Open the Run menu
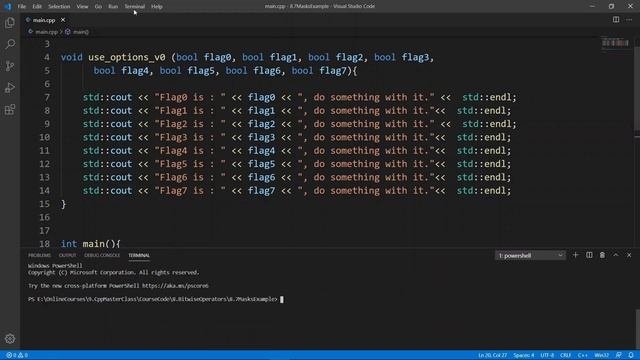The width and height of the screenshot is (640, 360). click(x=113, y=7)
